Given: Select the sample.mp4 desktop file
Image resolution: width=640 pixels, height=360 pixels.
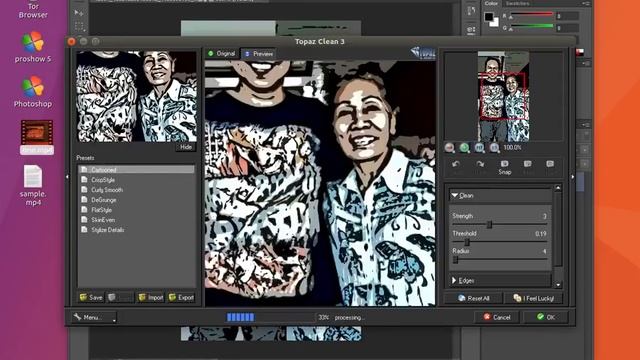Looking at the screenshot, I should pos(33,185).
